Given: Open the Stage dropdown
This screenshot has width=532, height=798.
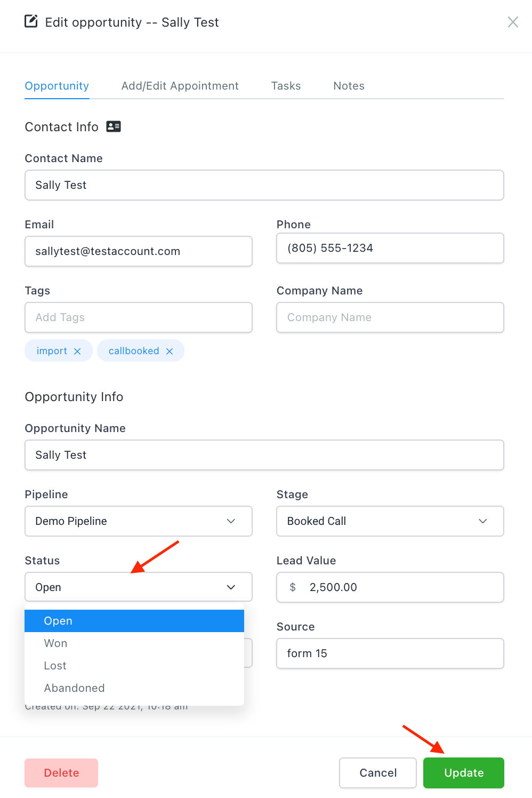Looking at the screenshot, I should pos(390,521).
